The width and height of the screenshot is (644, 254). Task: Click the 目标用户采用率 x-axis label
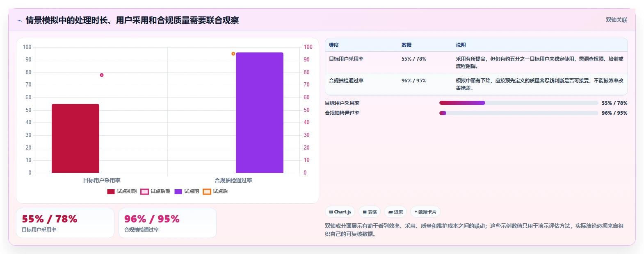(102, 180)
